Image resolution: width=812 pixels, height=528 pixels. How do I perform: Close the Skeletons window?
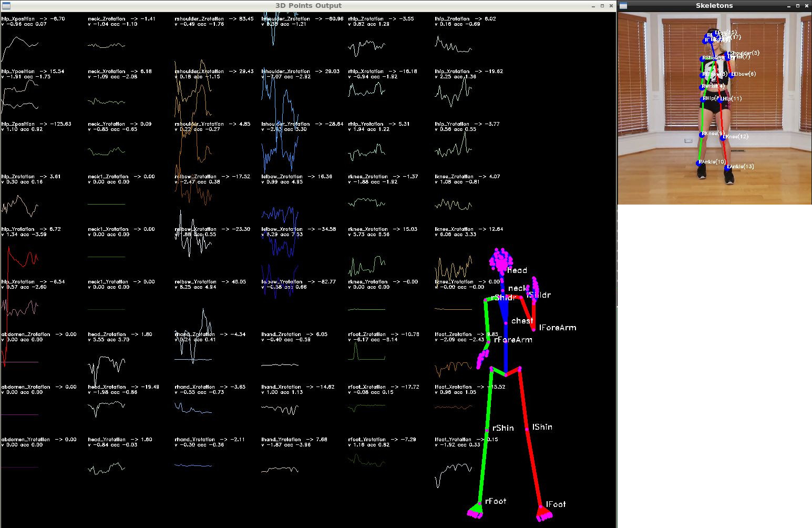point(807,6)
